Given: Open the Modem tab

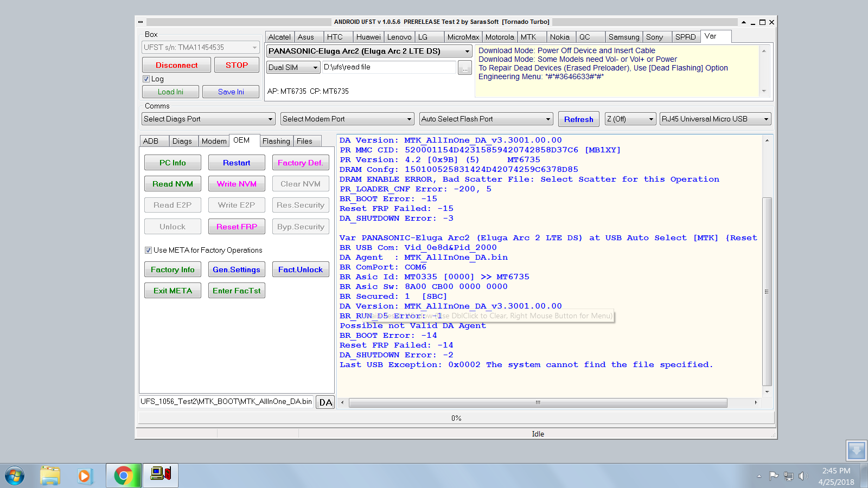Looking at the screenshot, I should 214,141.
